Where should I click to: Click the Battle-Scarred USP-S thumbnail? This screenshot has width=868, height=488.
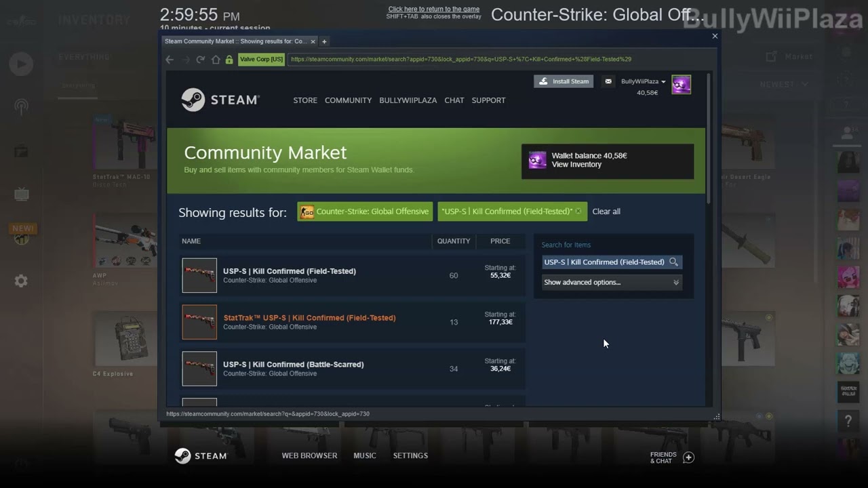coord(199,369)
